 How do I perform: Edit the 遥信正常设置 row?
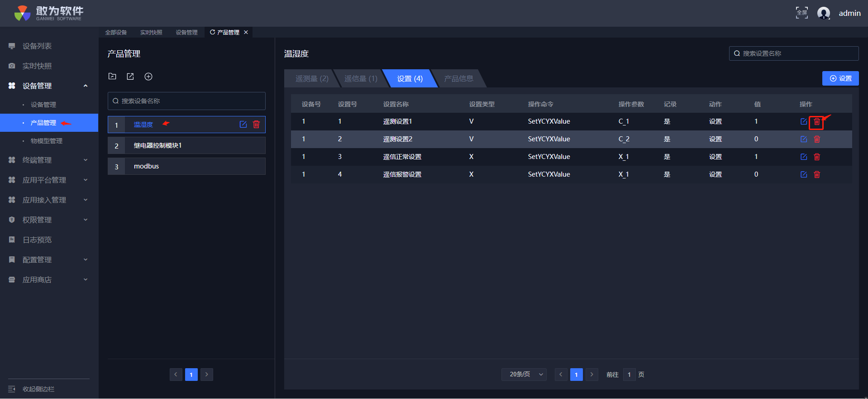(x=804, y=157)
